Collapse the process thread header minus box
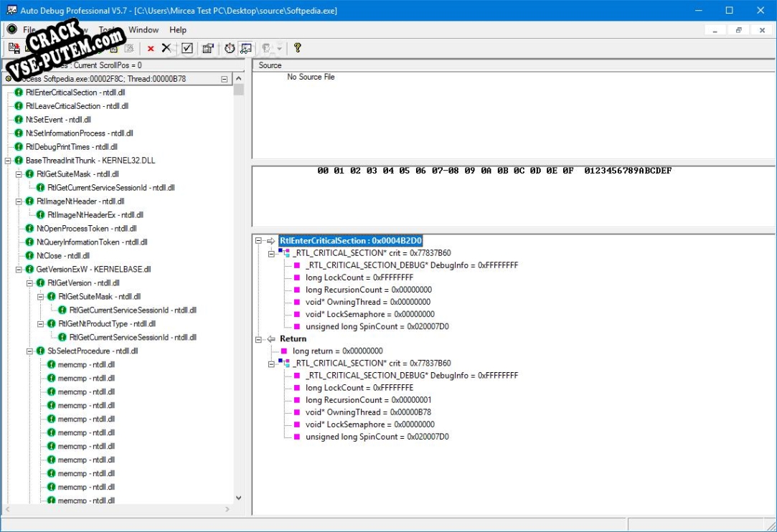The image size is (777, 532). pyautogui.click(x=225, y=80)
